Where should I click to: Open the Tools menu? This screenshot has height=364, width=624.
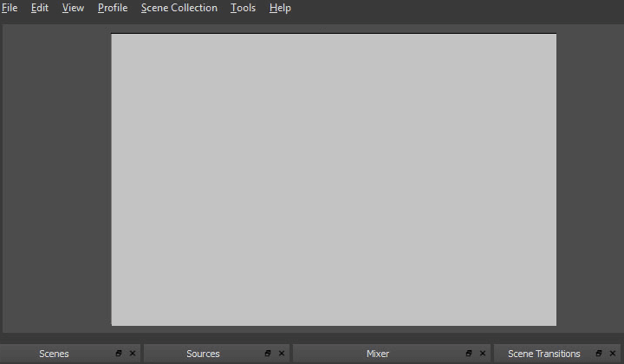[x=243, y=8]
